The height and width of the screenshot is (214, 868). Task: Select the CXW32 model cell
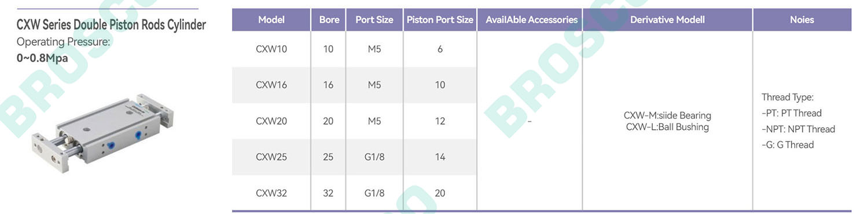click(x=271, y=193)
